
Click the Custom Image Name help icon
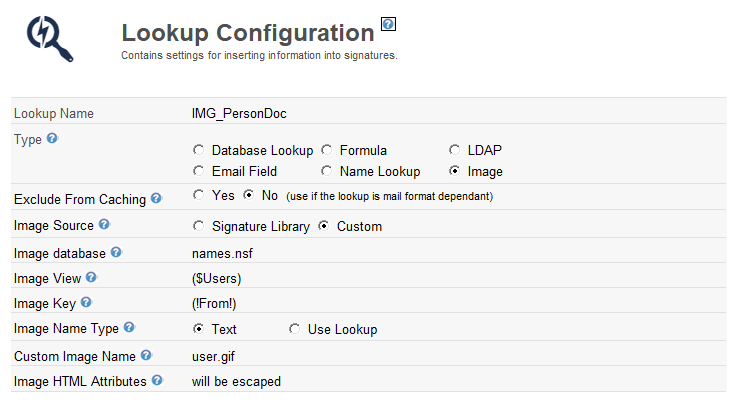click(x=146, y=354)
